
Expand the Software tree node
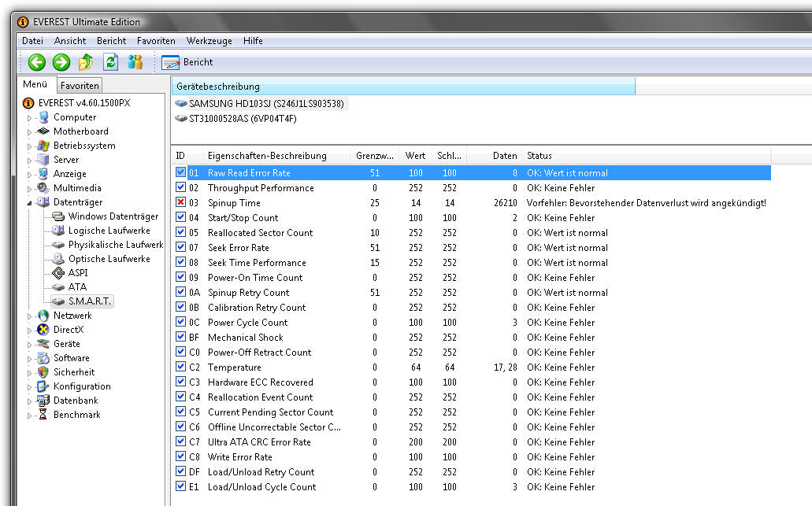point(29,359)
